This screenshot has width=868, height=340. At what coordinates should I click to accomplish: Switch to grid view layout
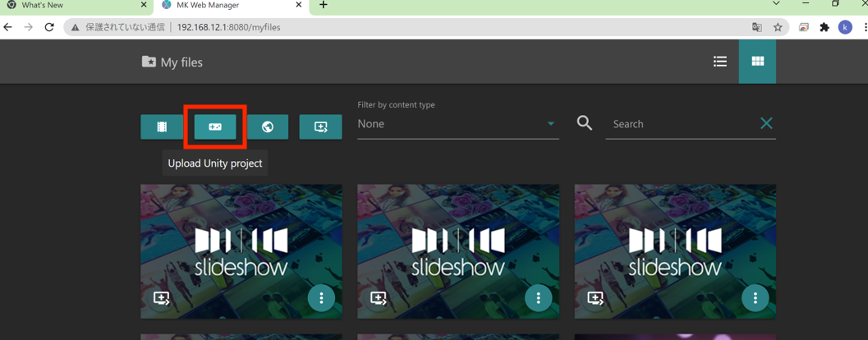coord(757,62)
